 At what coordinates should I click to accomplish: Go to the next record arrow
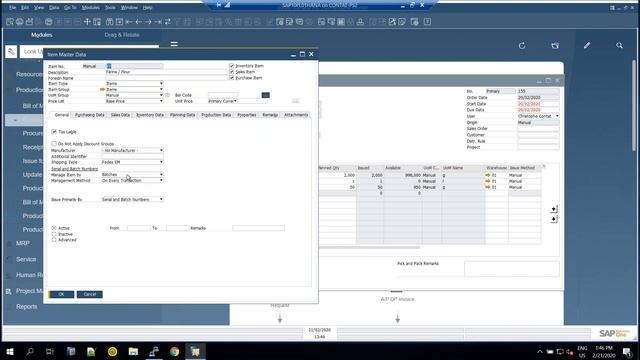point(149,22)
